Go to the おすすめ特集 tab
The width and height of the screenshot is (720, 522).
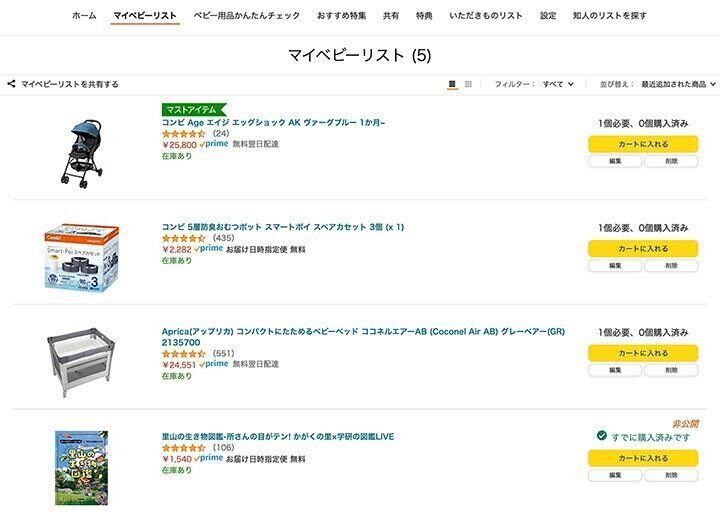click(x=341, y=16)
